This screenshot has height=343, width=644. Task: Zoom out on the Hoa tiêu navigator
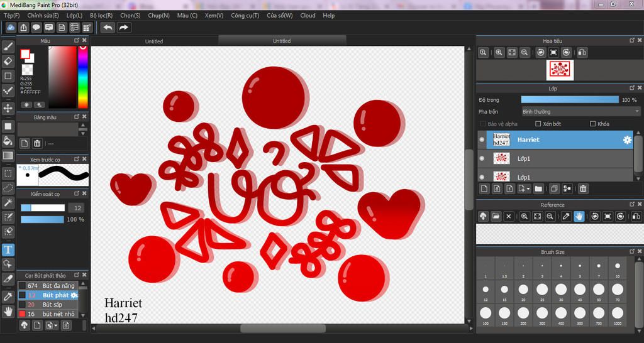point(524,53)
